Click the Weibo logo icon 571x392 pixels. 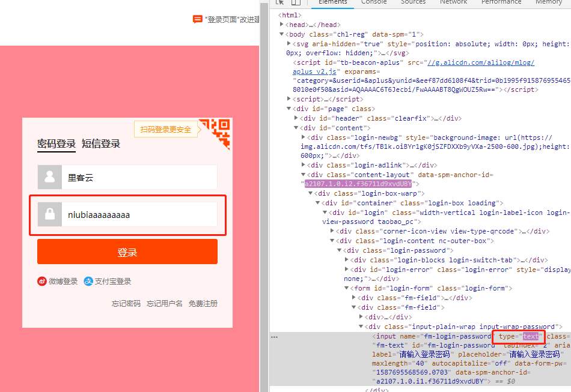(x=42, y=282)
